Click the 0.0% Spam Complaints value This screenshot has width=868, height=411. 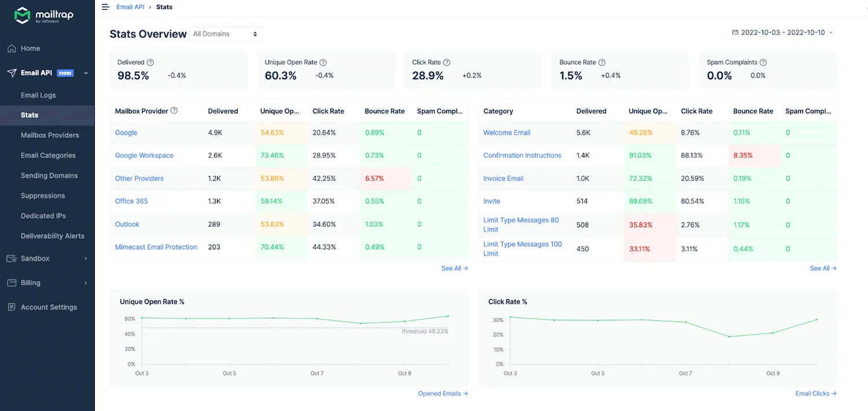pyautogui.click(x=720, y=76)
